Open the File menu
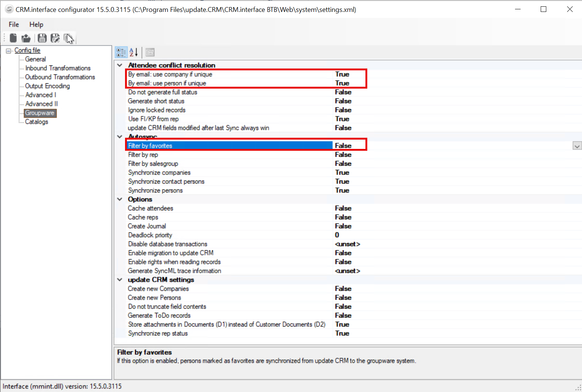 (x=14, y=25)
